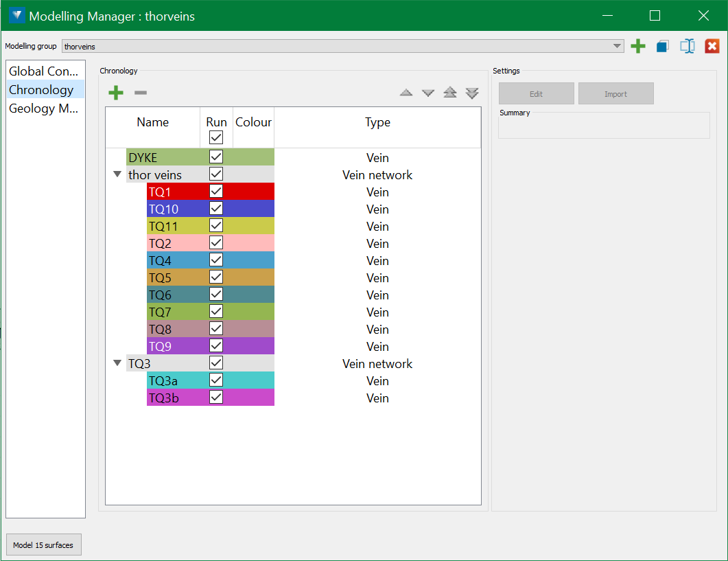Open the Modelling group dropdown
This screenshot has width=728, height=561.
pyautogui.click(x=617, y=46)
